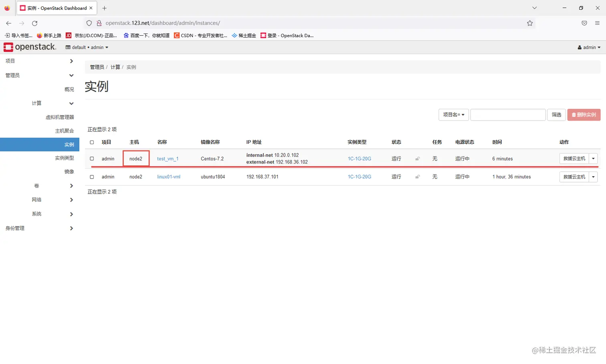Open the 登录 - OpenStack Da... bookmark

coord(287,36)
